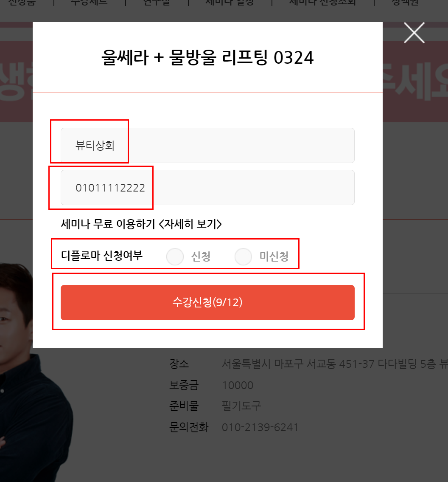Image resolution: width=448 pixels, height=482 pixels.
Task: Click the 보증금 value 10000
Action: tap(238, 385)
